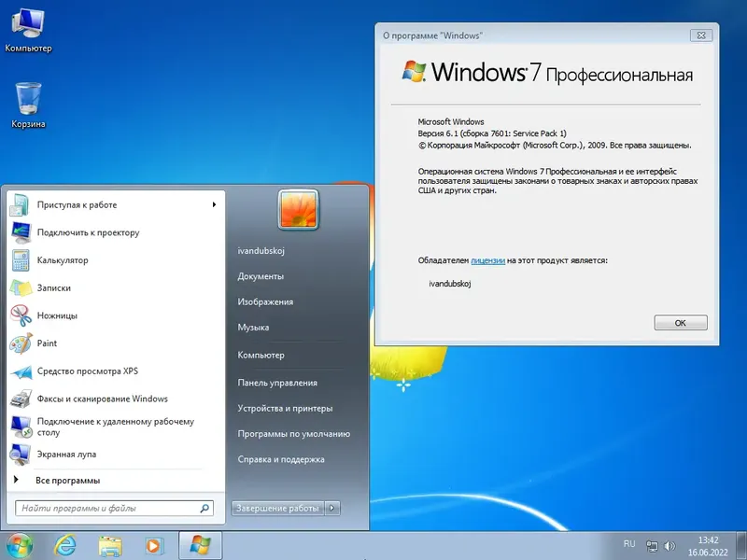Launch Paint via its palette icon
The width and height of the screenshot is (747, 560).
click(21, 343)
